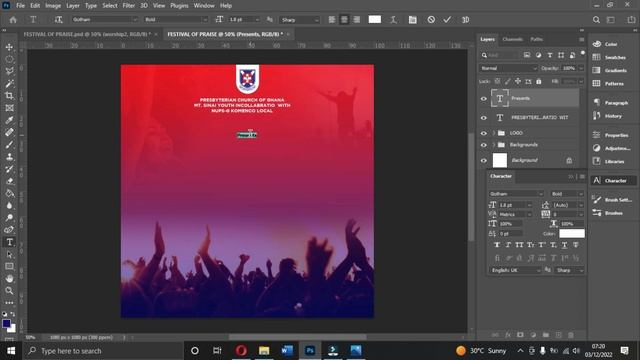Toggle lock all layer button
The height and width of the screenshot is (360, 640).
pyautogui.click(x=539, y=82)
